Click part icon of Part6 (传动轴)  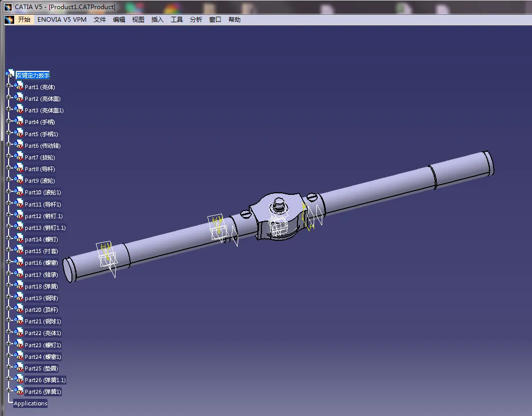[19, 145]
